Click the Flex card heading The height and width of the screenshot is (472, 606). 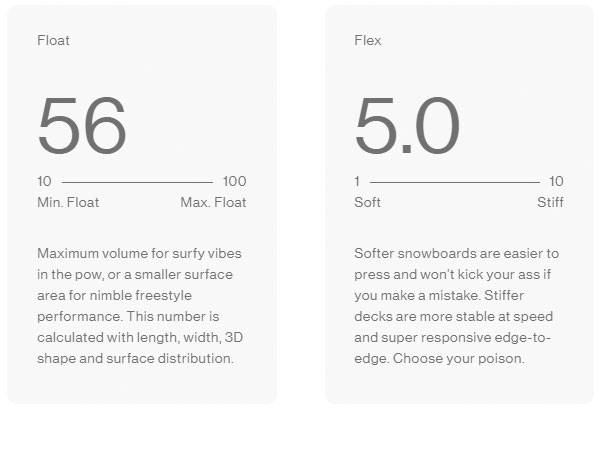[368, 41]
